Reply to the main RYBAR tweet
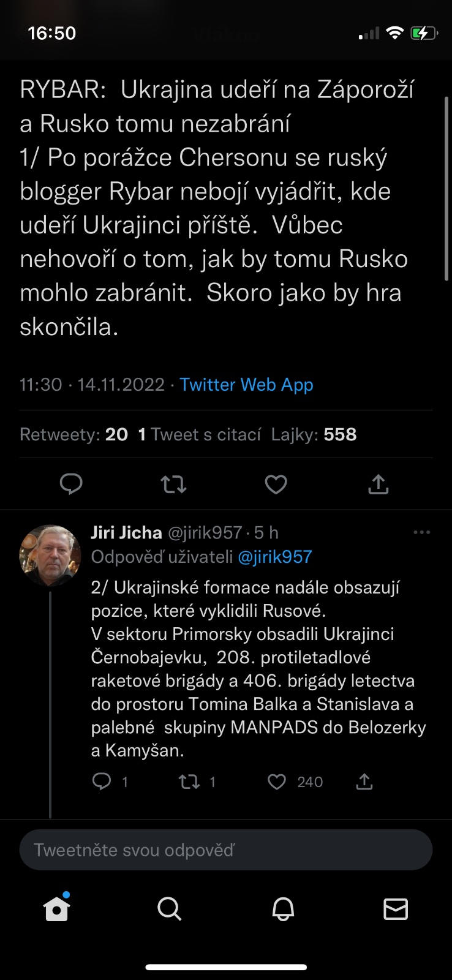This screenshot has width=452, height=980. click(71, 484)
